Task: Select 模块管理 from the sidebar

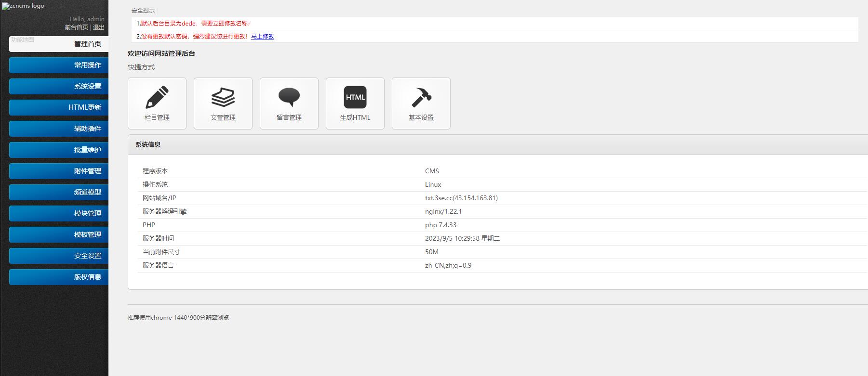Action: [87, 213]
